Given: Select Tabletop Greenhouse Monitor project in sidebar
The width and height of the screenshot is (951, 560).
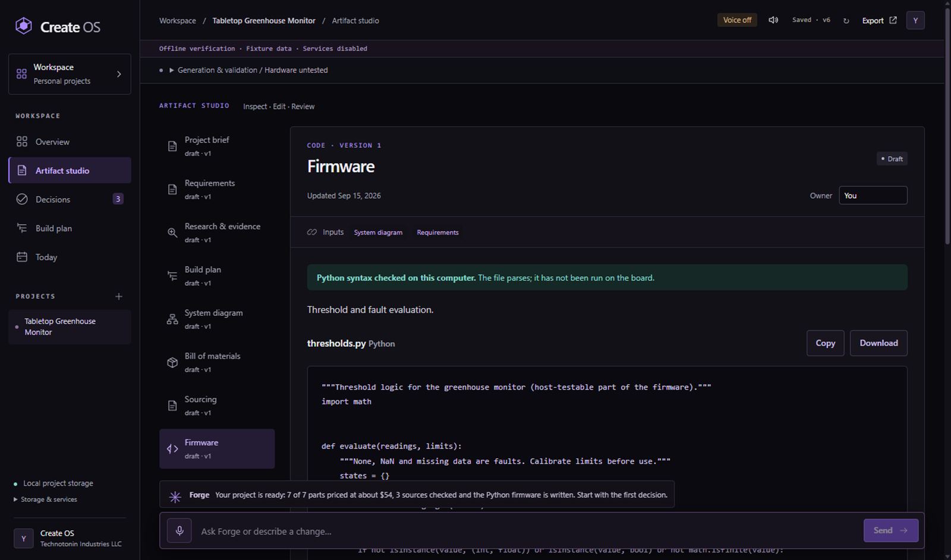Looking at the screenshot, I should [70, 327].
